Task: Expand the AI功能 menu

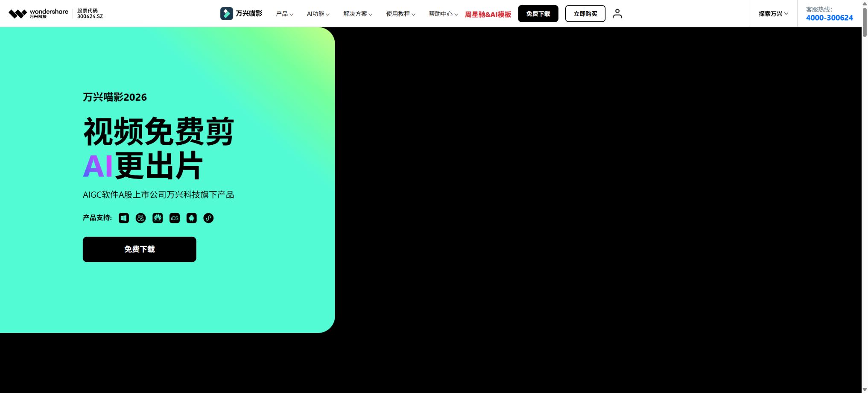Action: [318, 14]
